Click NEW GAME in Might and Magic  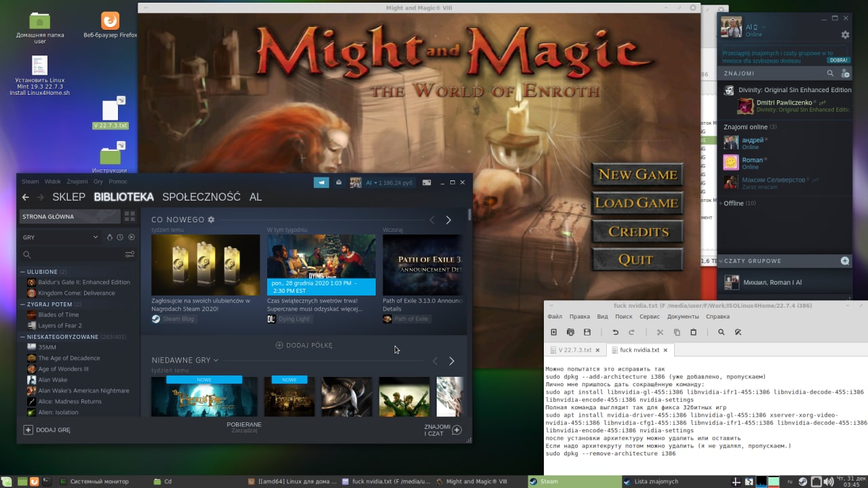click(x=637, y=174)
